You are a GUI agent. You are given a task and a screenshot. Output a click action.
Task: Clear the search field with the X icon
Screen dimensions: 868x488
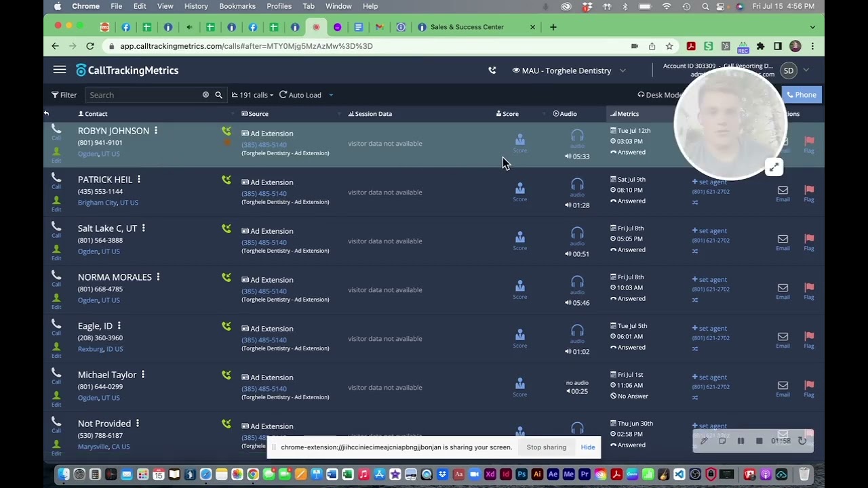coord(205,95)
